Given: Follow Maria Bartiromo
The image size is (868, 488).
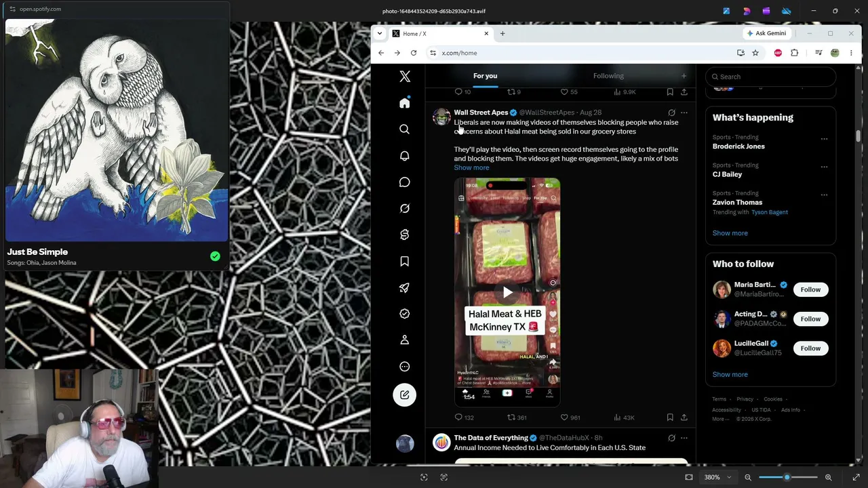Looking at the screenshot, I should (x=810, y=289).
